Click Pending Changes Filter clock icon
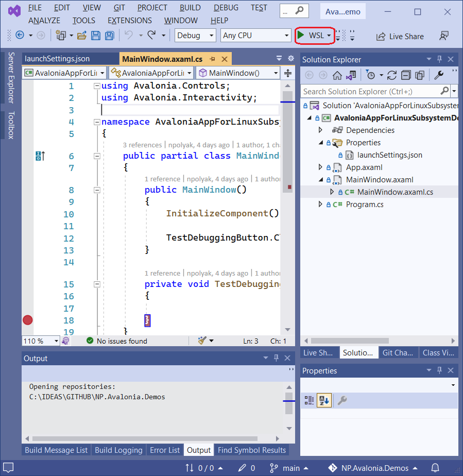 [x=370, y=75]
